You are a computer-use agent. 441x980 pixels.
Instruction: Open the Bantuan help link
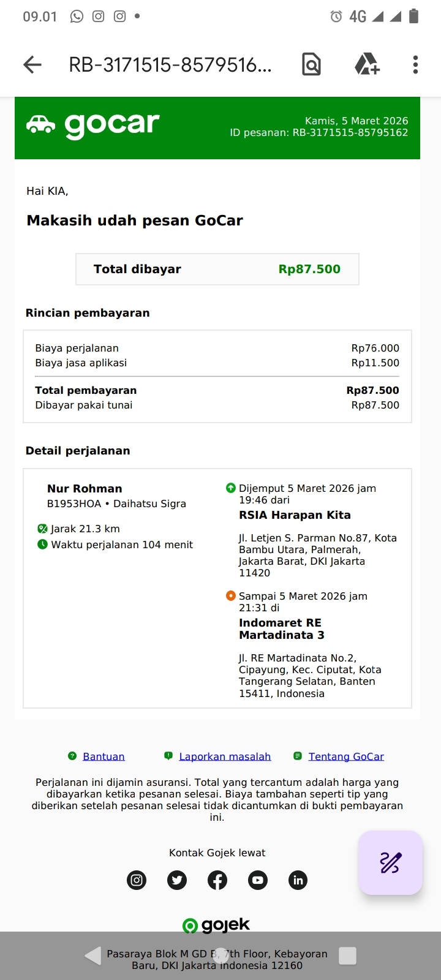104,756
